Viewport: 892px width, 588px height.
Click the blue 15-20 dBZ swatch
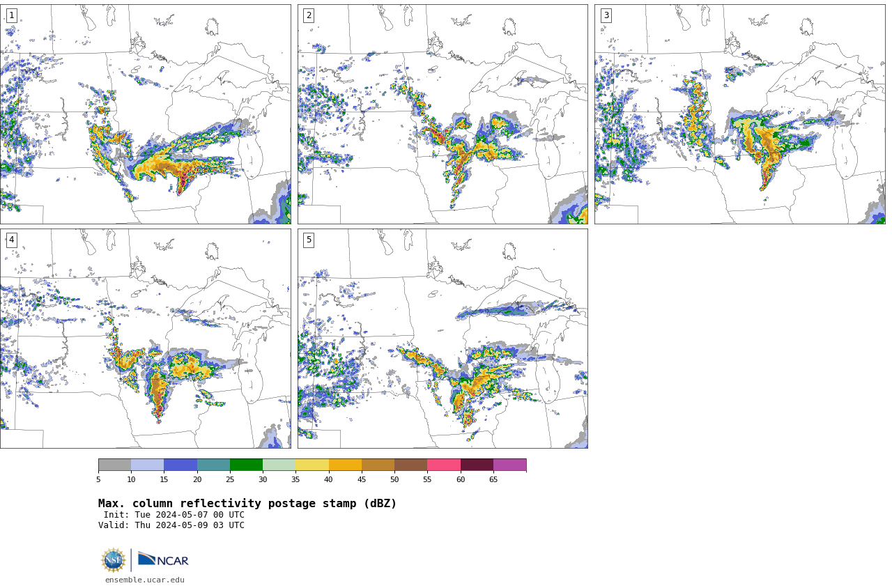click(180, 465)
